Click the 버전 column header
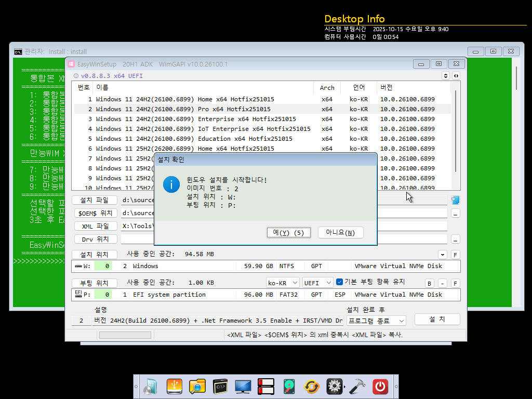This screenshot has width=532, height=399. (x=414, y=87)
